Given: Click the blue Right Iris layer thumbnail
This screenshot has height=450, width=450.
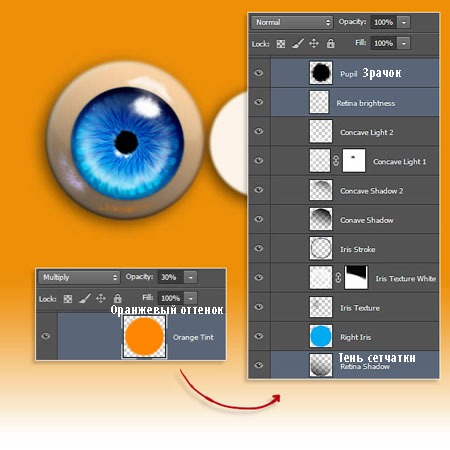Looking at the screenshot, I should 321,336.
